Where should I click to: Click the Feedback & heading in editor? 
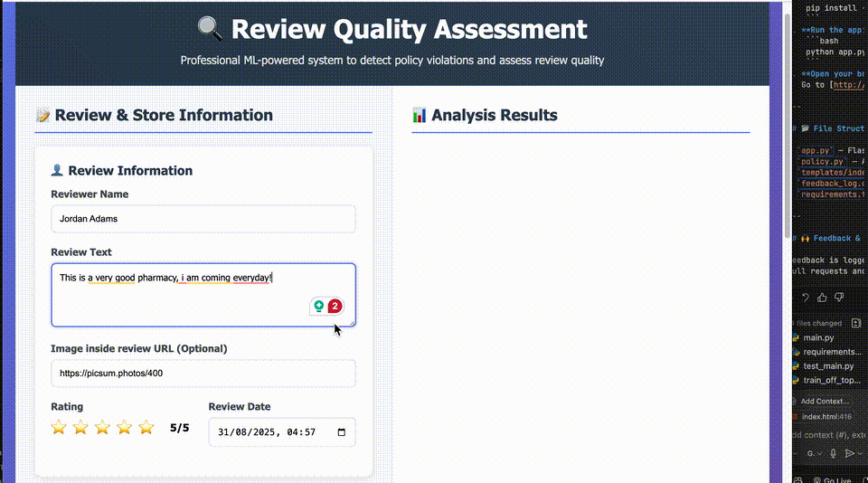pos(836,238)
